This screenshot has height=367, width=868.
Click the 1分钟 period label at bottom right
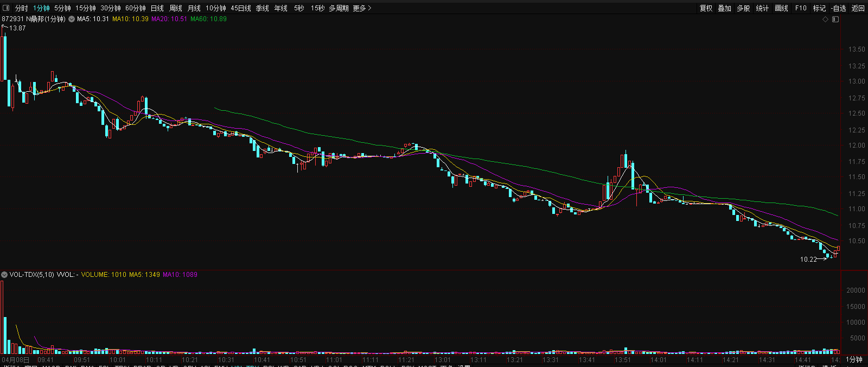pos(854,360)
